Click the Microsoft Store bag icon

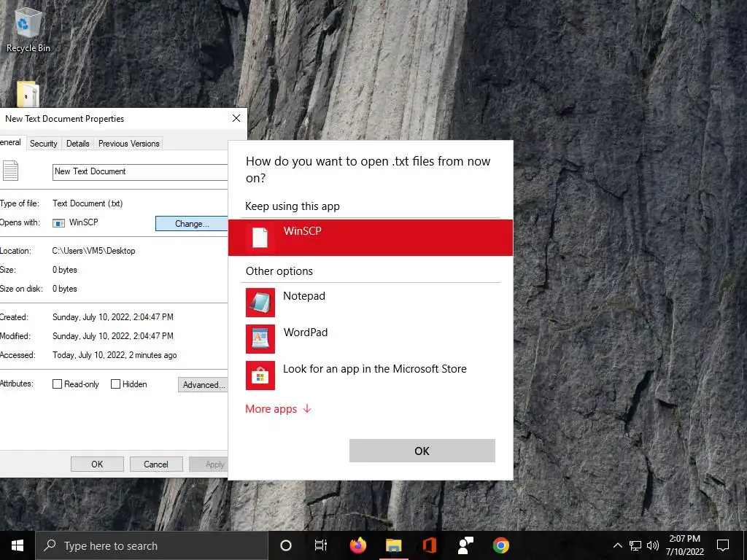(x=260, y=376)
